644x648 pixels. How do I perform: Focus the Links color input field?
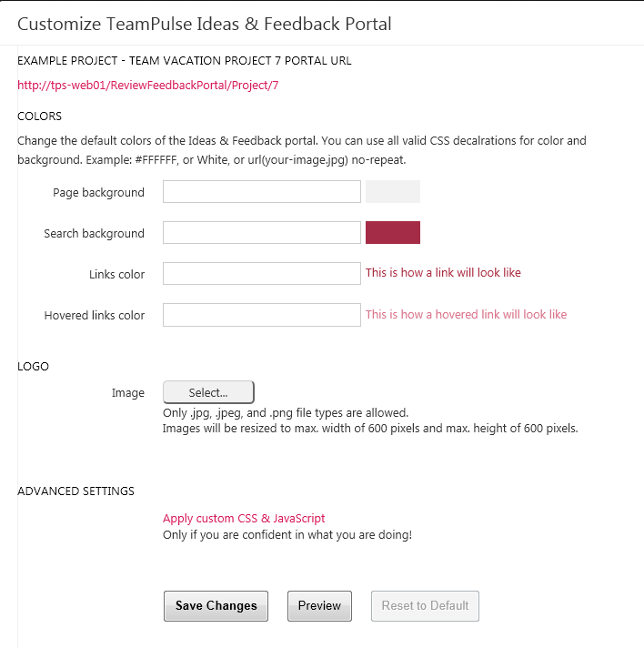tap(262, 274)
